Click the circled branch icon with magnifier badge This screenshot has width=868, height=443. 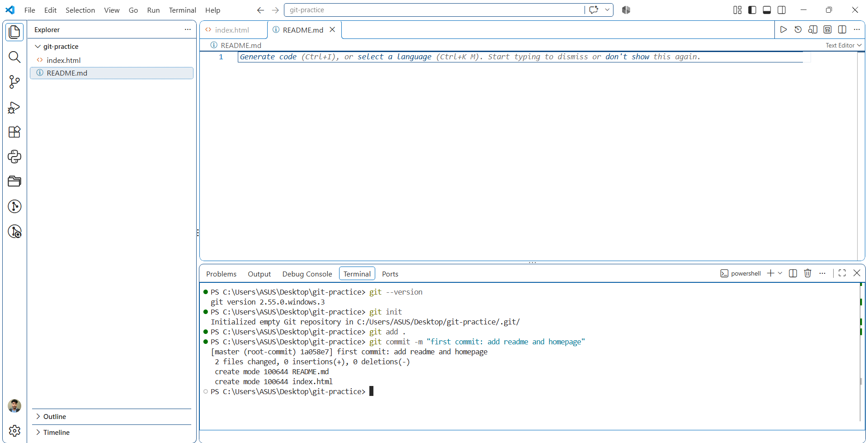click(14, 232)
